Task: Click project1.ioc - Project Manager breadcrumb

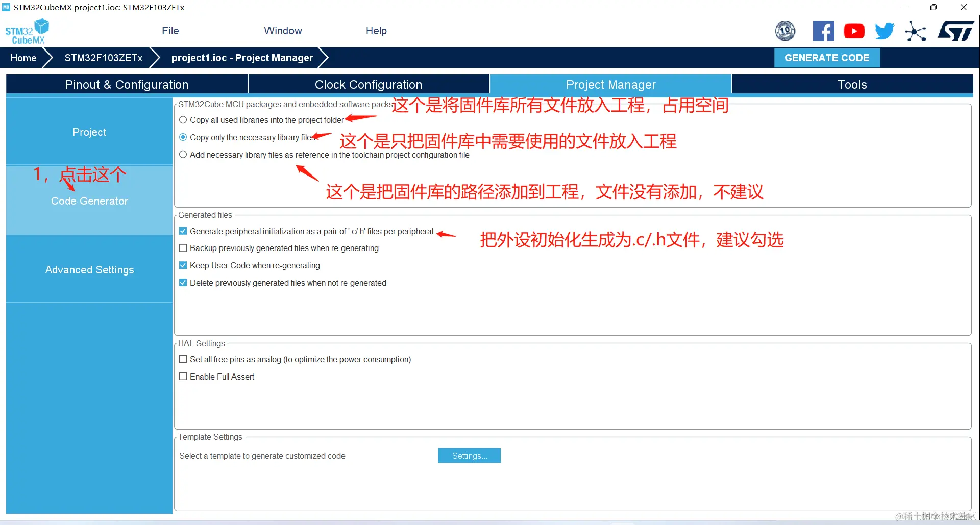Action: point(242,58)
